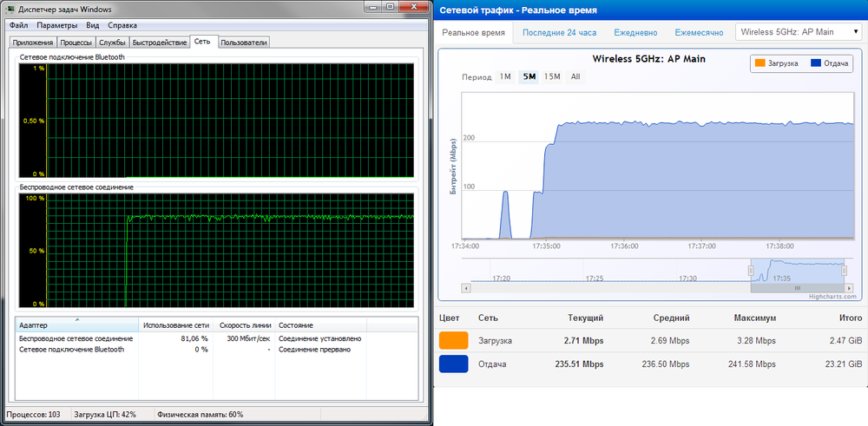Viewport: 868px width, 426px height.
Task: Click the navigator scrollbar right arrow
Action: pyautogui.click(x=849, y=288)
